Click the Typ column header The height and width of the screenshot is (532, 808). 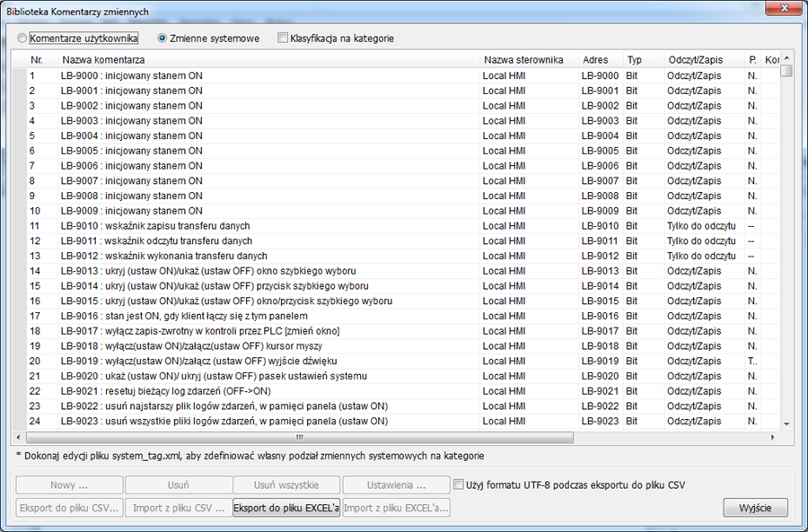coord(643,60)
